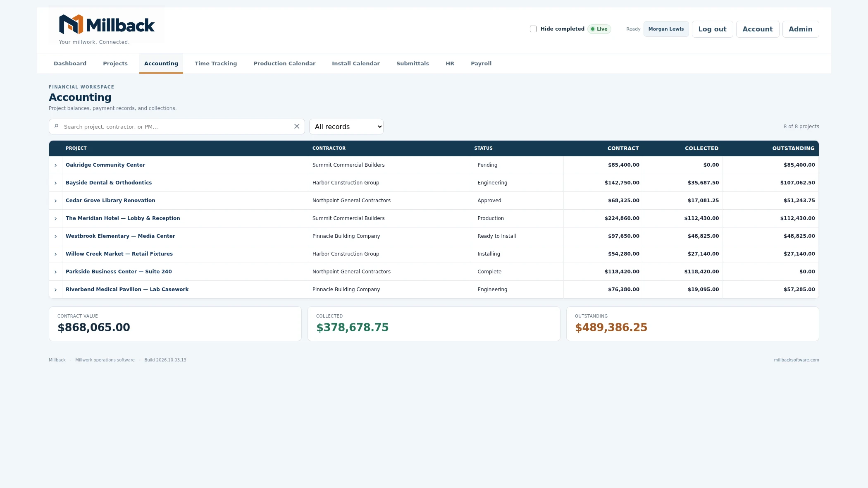Open Oakridge Community Center project name
Viewport: 868px width, 488px height.
[x=105, y=165]
